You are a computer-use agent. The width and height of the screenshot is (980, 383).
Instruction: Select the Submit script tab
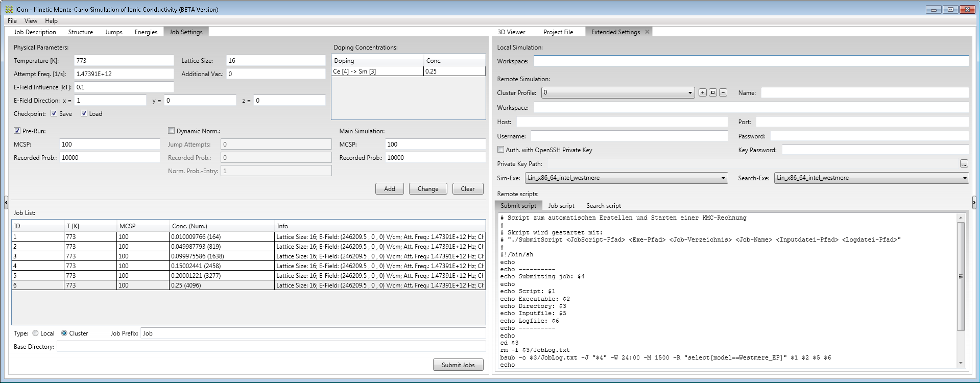pos(518,205)
